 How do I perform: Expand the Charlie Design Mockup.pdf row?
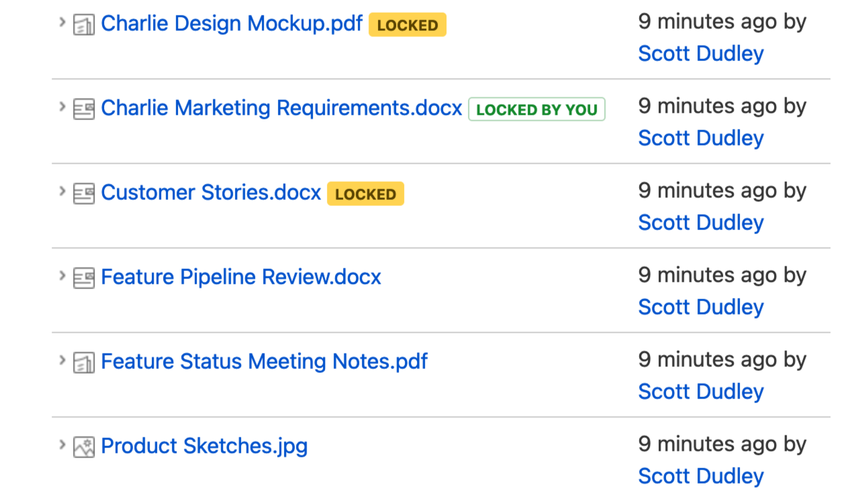point(62,22)
